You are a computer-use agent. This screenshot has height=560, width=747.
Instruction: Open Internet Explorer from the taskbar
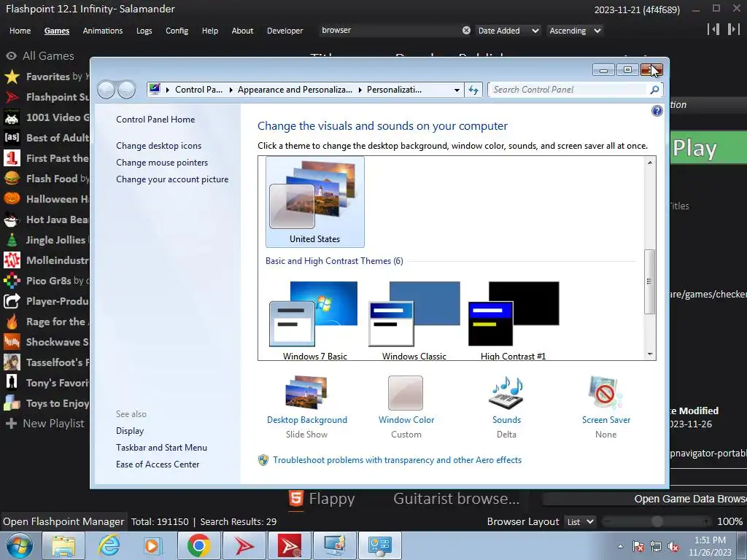click(109, 545)
